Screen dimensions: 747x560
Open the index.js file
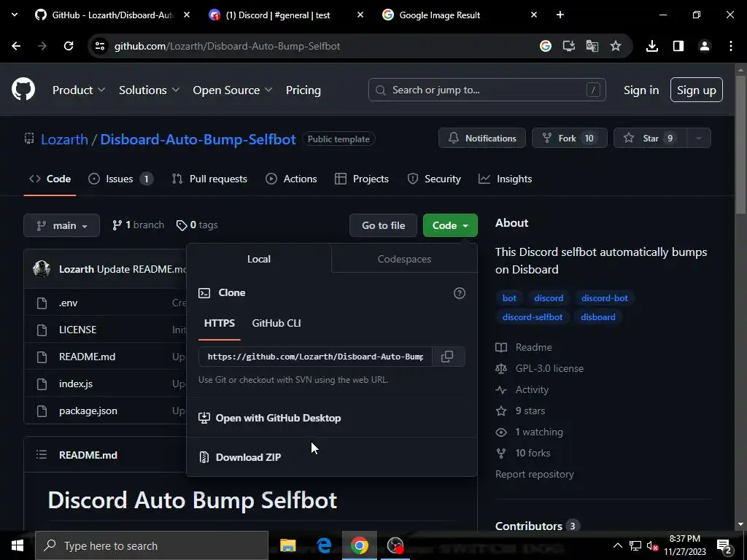[x=76, y=384]
